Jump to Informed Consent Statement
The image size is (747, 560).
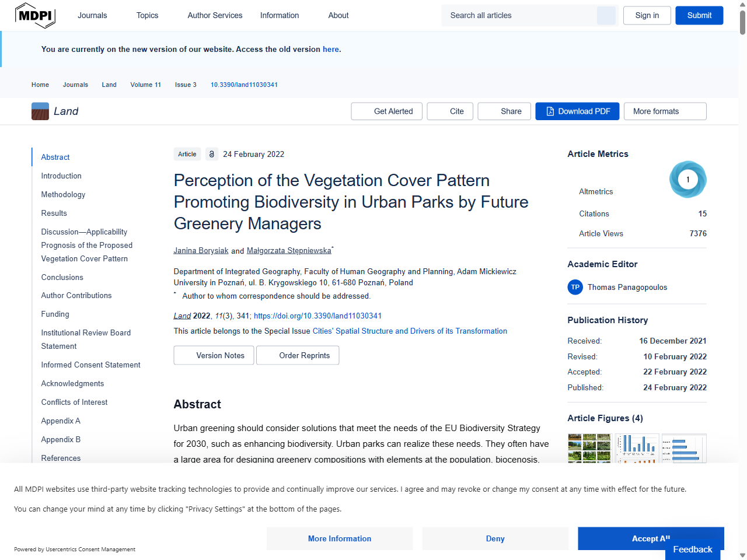click(90, 365)
